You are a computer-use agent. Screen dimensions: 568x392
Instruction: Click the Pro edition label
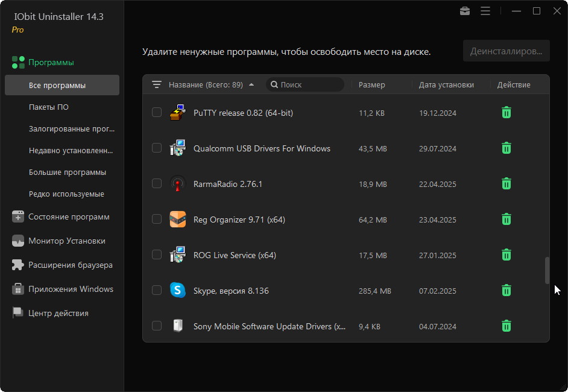[x=17, y=30]
